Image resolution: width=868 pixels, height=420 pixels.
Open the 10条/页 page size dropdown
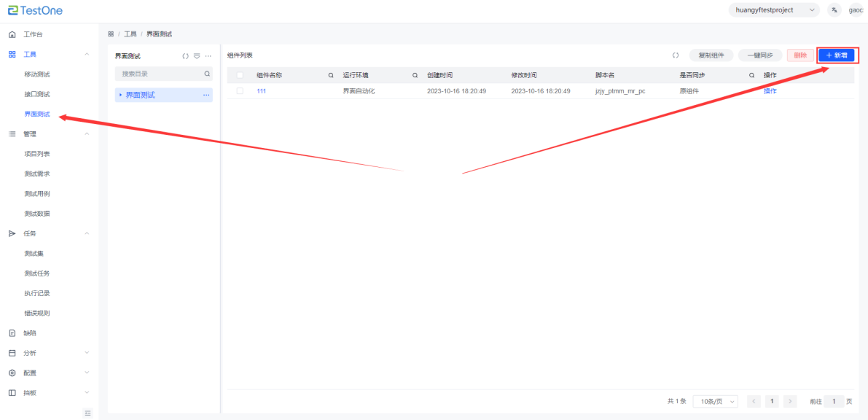(715, 401)
